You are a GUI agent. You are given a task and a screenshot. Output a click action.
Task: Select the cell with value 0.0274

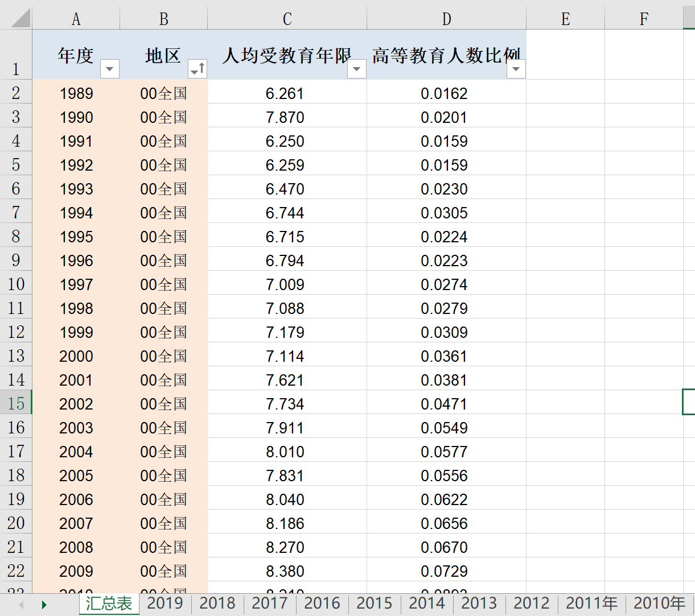(447, 284)
